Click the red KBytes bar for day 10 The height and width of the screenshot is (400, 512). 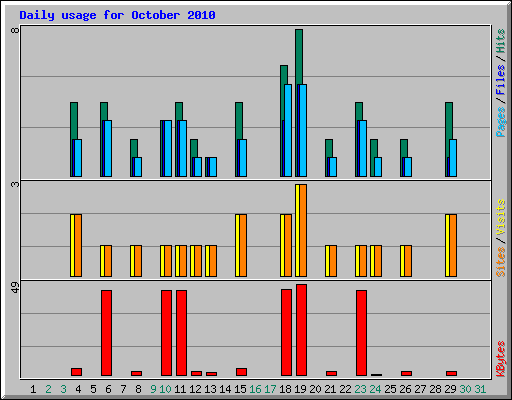click(167, 333)
